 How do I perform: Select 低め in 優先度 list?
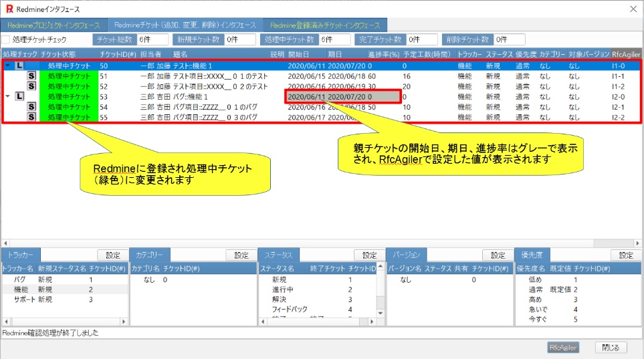pos(535,279)
